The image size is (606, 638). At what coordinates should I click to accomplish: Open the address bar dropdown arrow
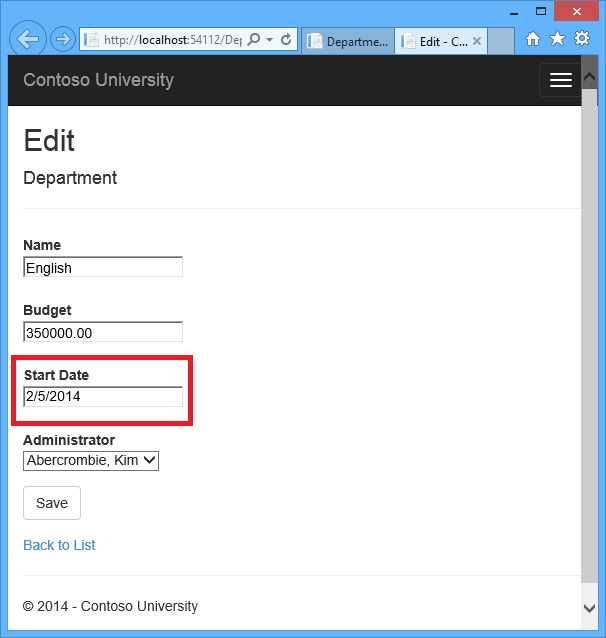point(269,40)
